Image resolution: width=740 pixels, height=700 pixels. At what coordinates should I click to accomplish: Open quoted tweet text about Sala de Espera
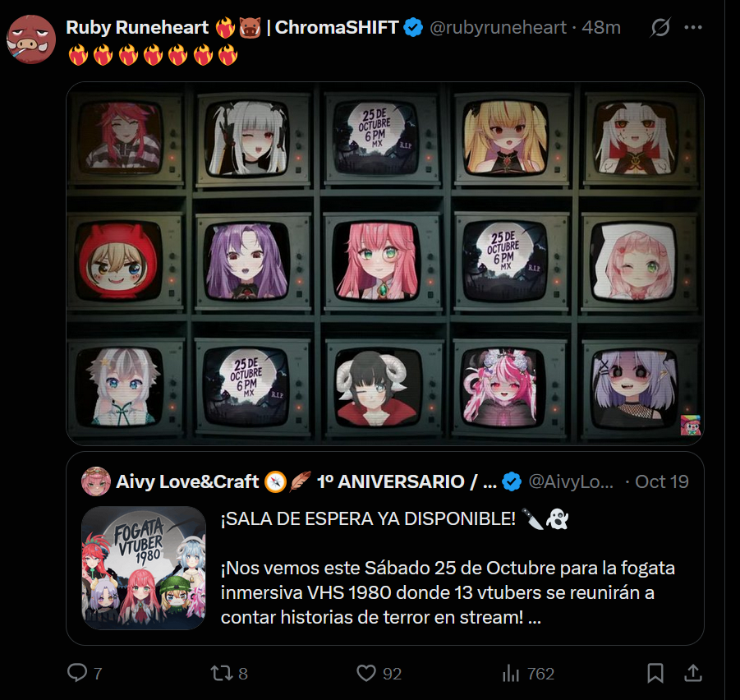coord(448,568)
